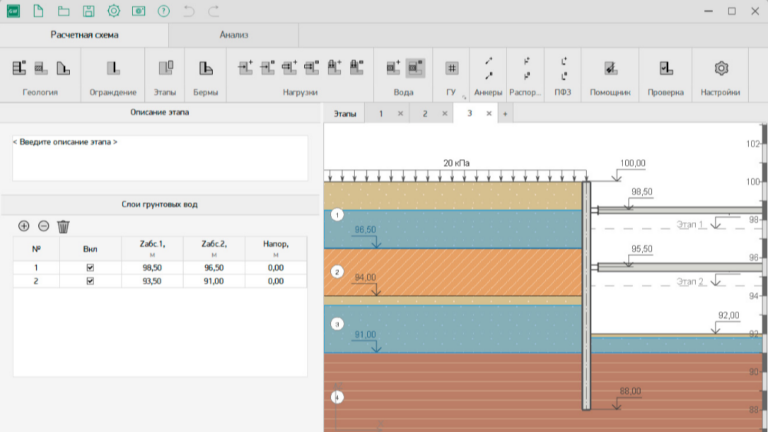Add ПФЗ with the top icon
The width and height of the screenshot is (768, 432).
click(564, 61)
